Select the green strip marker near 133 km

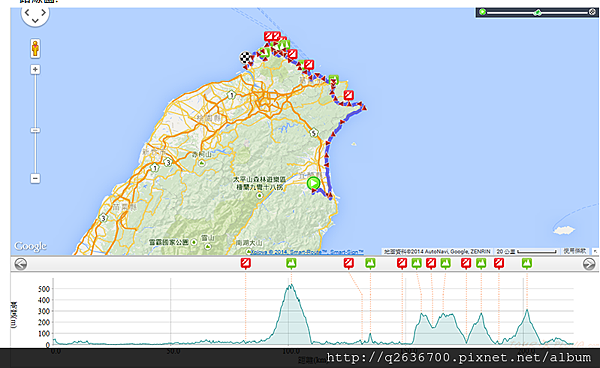[x=370, y=263]
